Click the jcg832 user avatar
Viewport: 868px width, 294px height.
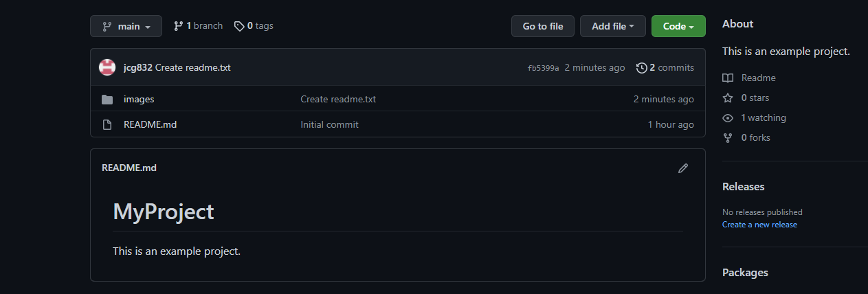tap(107, 67)
